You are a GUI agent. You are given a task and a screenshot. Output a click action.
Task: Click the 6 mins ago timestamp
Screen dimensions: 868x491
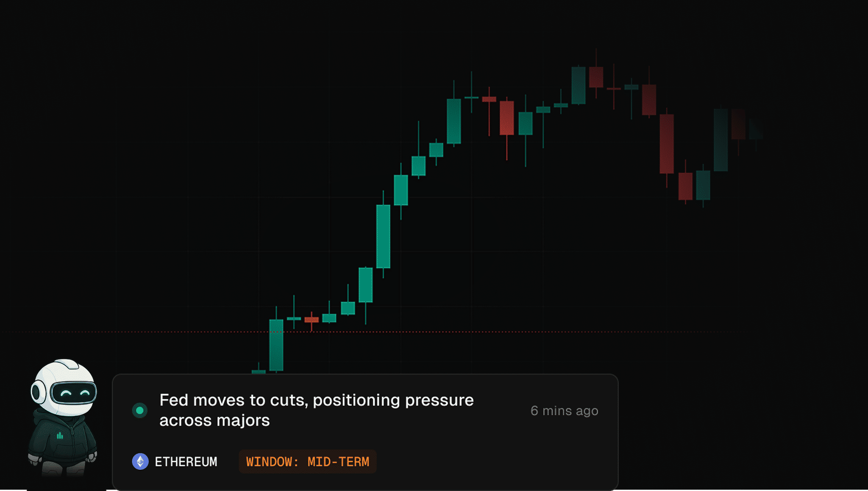coord(564,411)
